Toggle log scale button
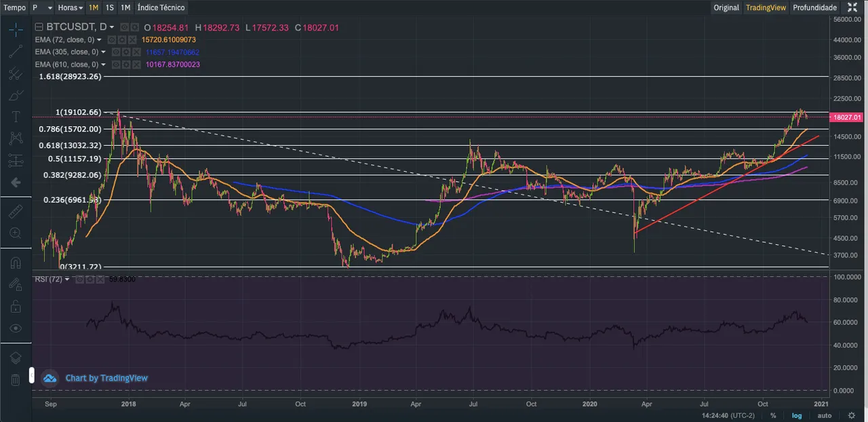This screenshot has width=868, height=422. pos(797,415)
